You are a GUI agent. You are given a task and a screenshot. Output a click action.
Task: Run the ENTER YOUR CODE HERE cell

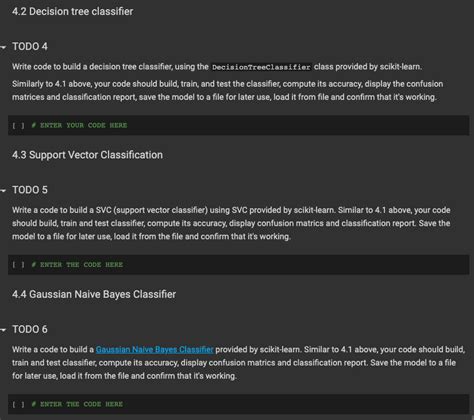pyautogui.click(x=18, y=125)
